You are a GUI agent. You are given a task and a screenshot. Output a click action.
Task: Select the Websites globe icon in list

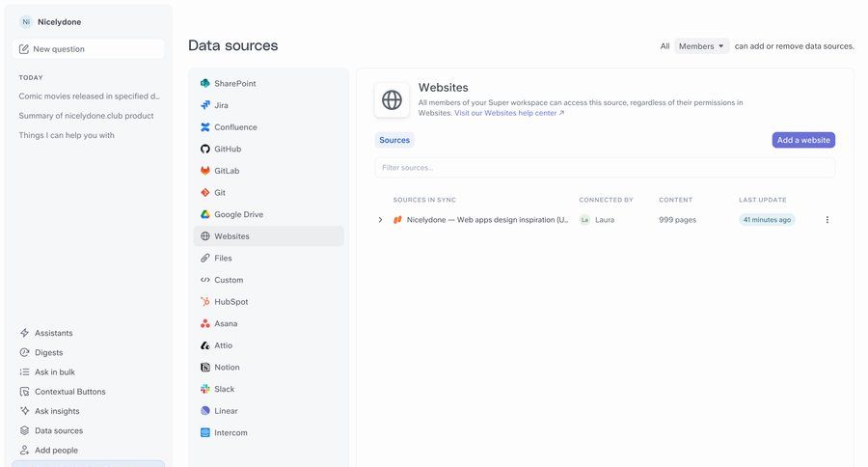point(204,236)
